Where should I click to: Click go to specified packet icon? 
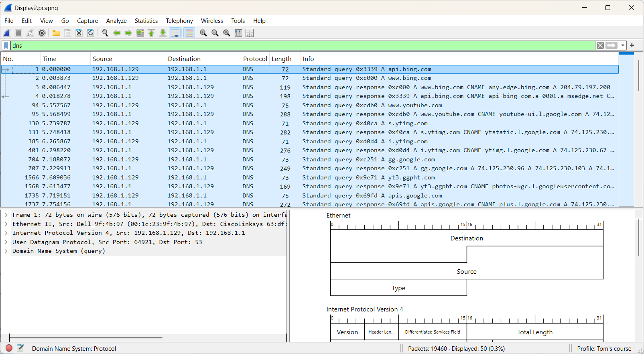click(x=140, y=33)
